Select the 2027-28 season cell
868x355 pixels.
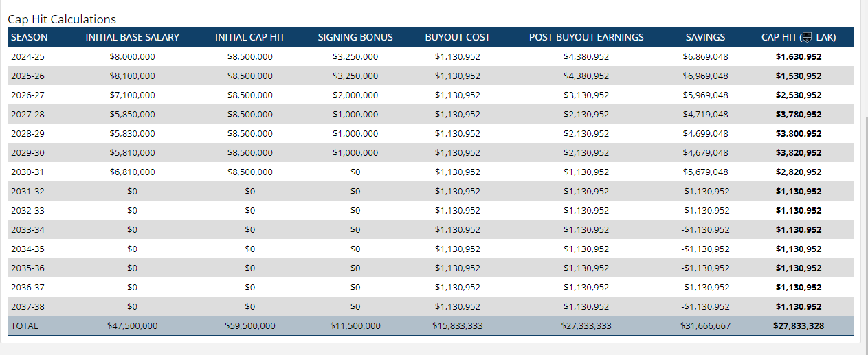click(27, 114)
